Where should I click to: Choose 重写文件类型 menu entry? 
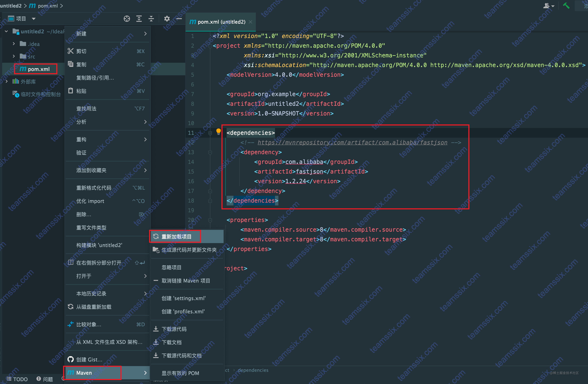tap(108, 228)
